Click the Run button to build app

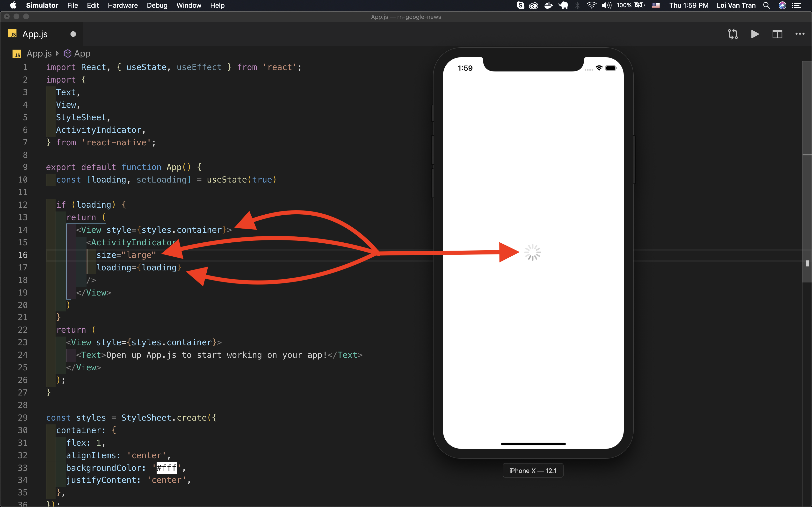point(755,33)
